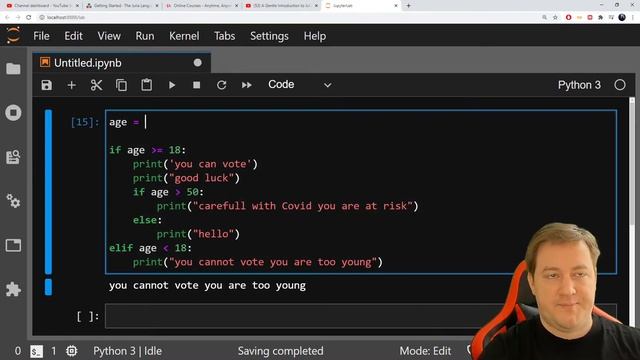Click the kernel gear icon in status bar
The height and width of the screenshot is (360, 640).
[x=71, y=351]
